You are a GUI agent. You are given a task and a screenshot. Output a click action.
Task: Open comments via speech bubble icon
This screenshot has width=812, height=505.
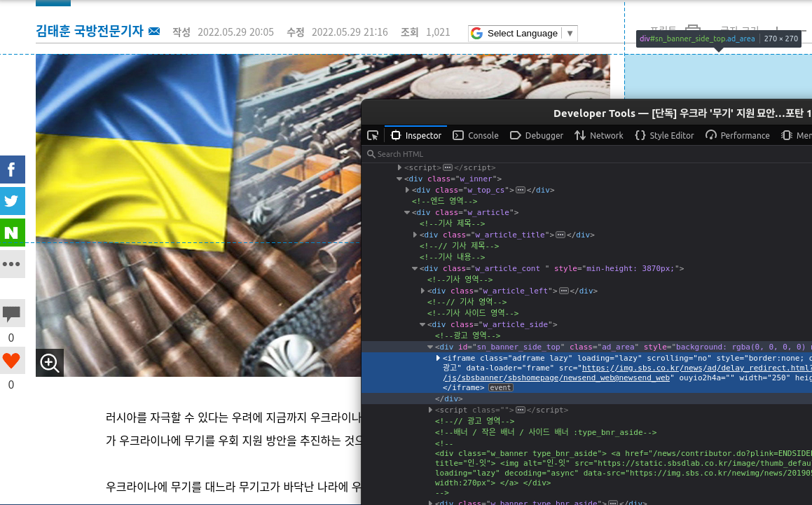click(11, 313)
